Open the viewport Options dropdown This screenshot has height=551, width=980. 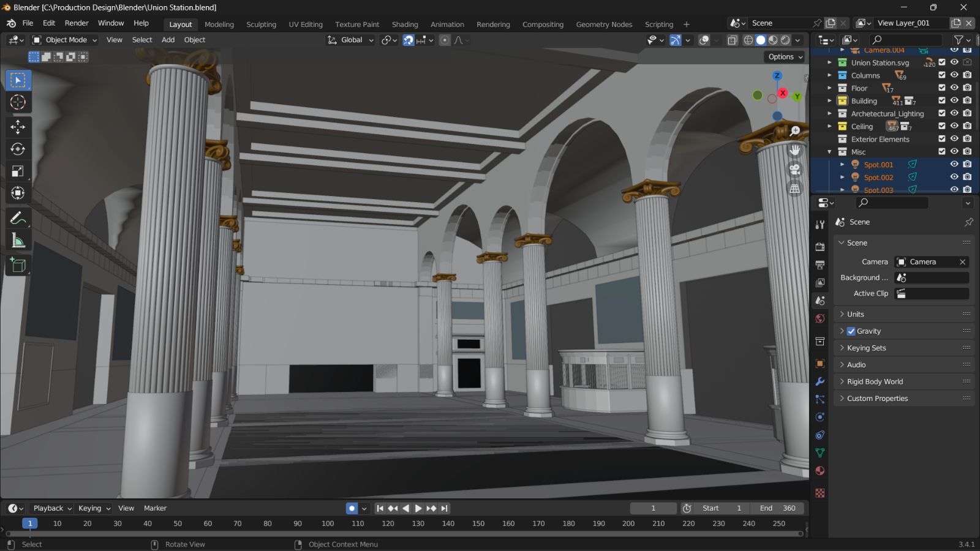pos(785,56)
